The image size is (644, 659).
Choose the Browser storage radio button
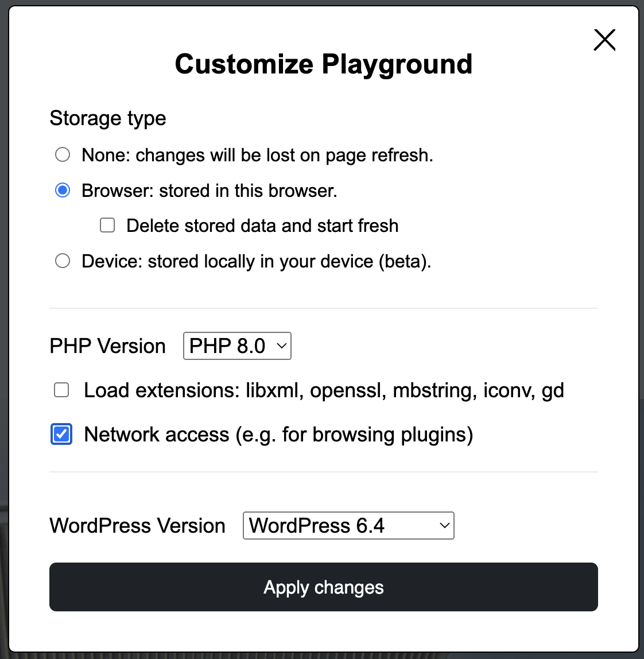tap(63, 191)
